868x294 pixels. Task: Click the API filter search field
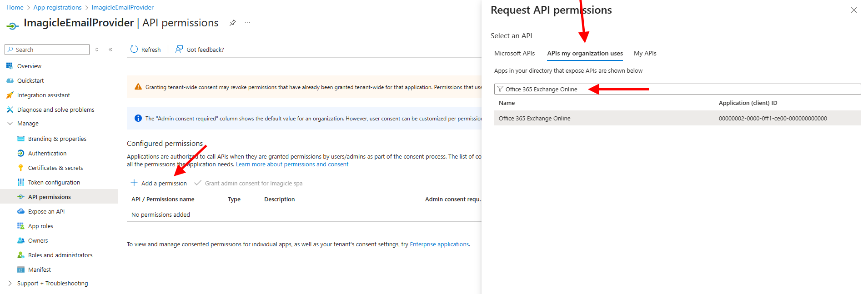[x=728, y=89]
